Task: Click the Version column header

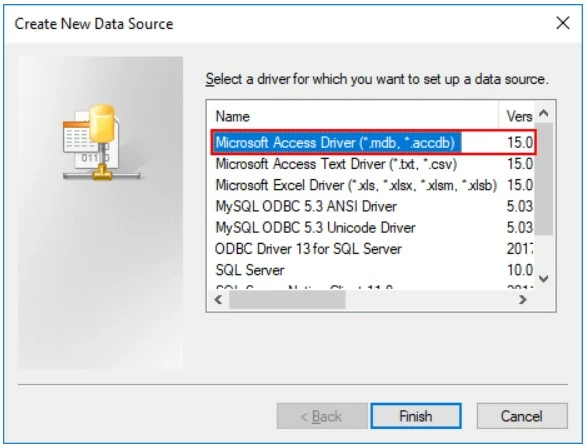Action: pyautogui.click(x=517, y=116)
